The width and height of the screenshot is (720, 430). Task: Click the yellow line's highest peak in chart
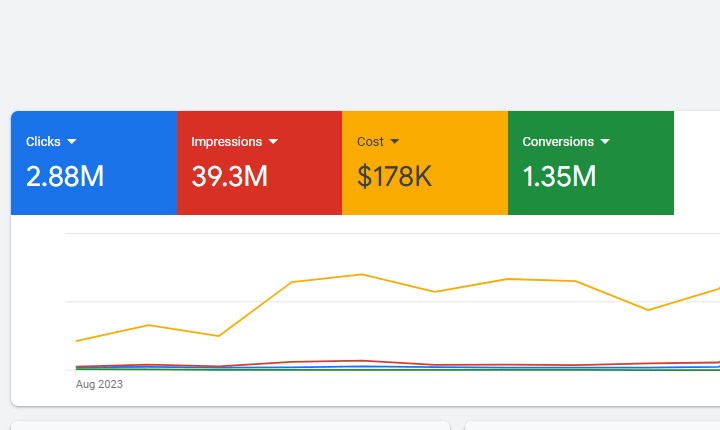point(362,274)
